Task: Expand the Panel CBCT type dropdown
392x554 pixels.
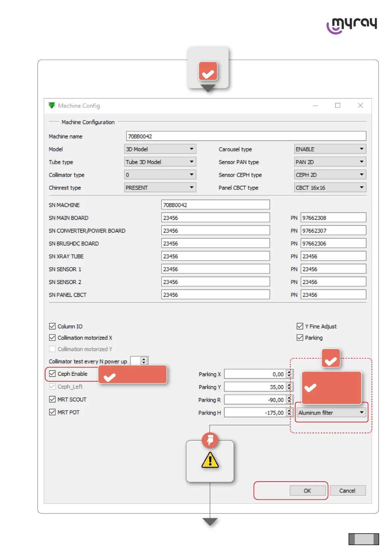Action: click(x=330, y=188)
